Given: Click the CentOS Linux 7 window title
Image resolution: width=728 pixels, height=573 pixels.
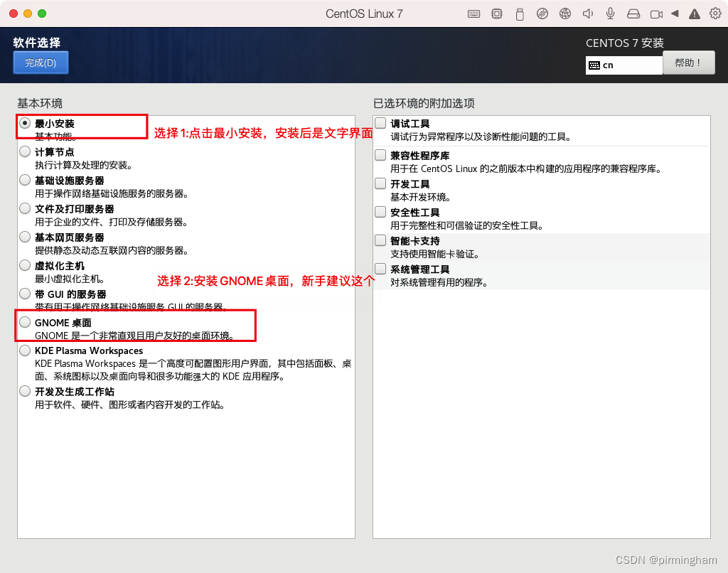Looking at the screenshot, I should coord(364,14).
